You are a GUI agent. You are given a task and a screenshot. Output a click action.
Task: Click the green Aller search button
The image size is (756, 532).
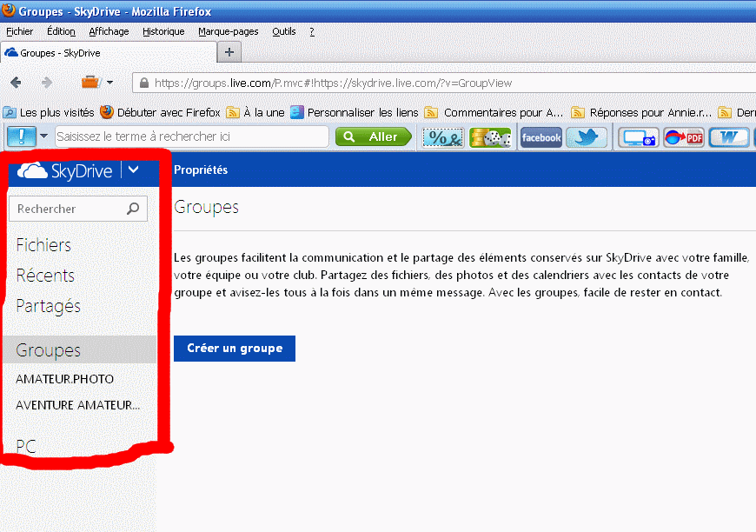click(x=374, y=136)
